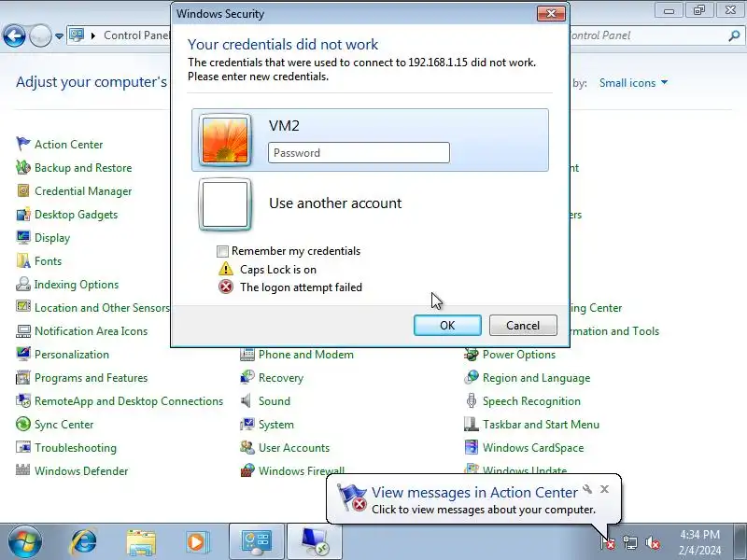Open the RemoteApp and Desktop Connections icon
The width and height of the screenshot is (747, 560).
(22, 400)
